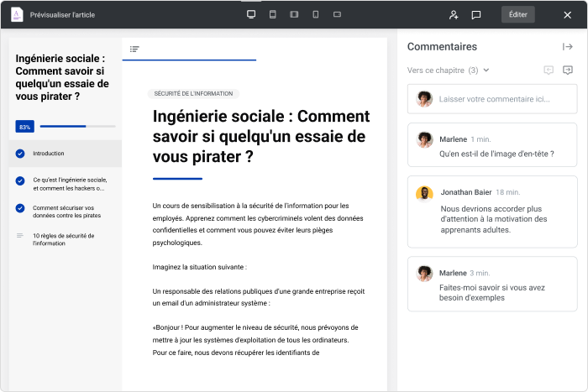Click the SÉCURITÉ DE L'INFORMATION tag
Viewport: 588px width, 392px height.
click(193, 94)
